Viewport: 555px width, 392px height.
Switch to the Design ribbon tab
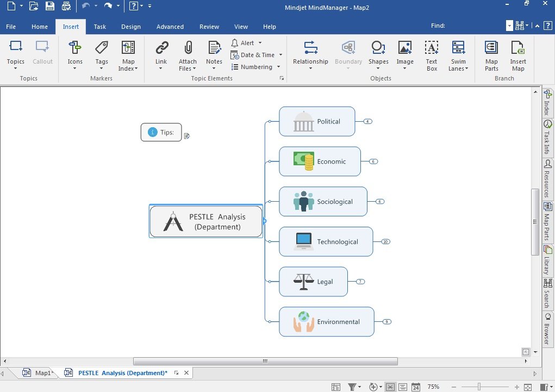tap(130, 27)
